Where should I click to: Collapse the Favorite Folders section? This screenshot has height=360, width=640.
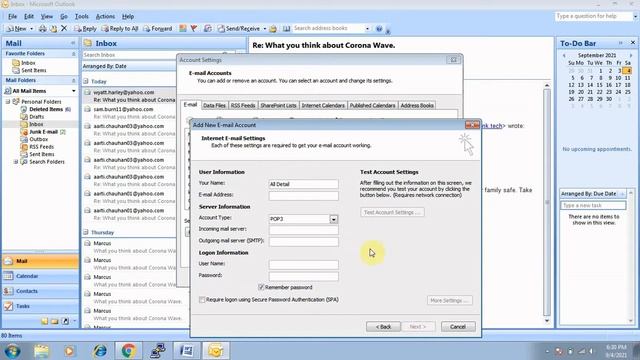click(x=73, y=54)
